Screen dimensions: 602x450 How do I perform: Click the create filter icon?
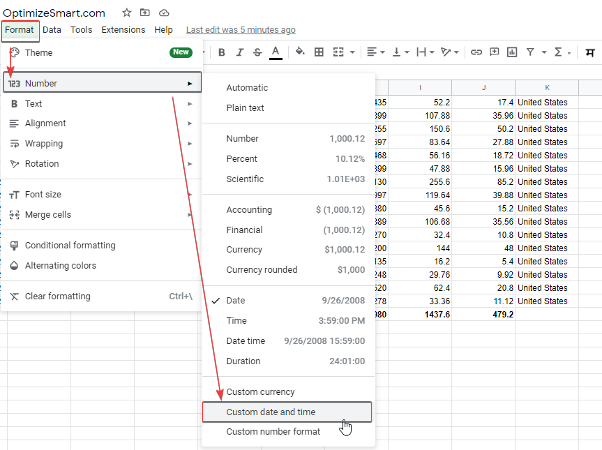pyautogui.click(x=530, y=52)
